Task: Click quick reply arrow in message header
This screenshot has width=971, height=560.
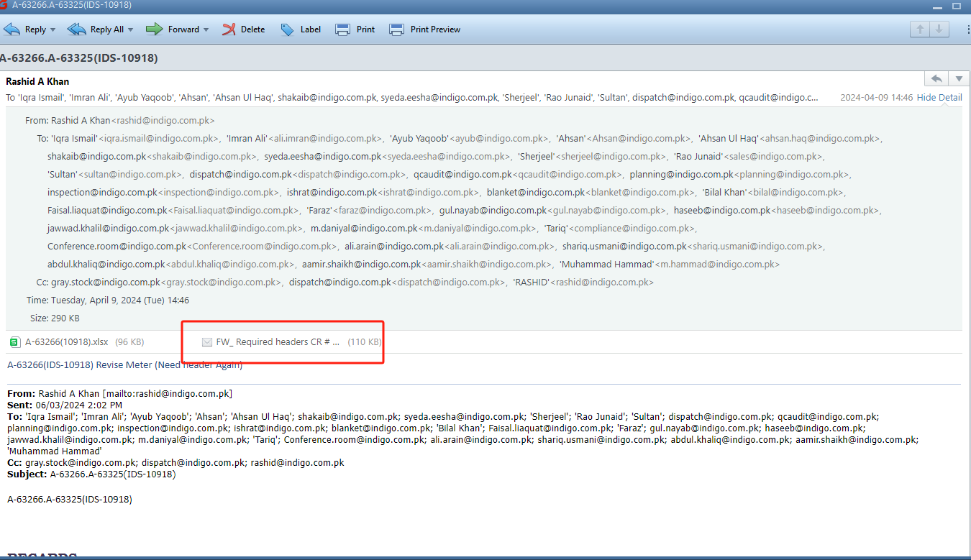Action: 936,79
